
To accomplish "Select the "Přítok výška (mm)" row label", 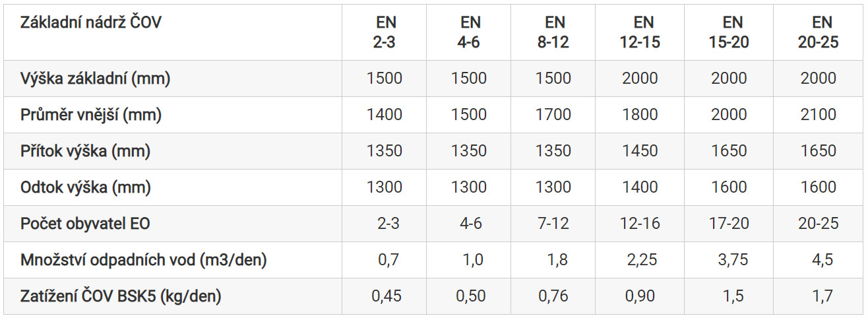I will point(86,151).
